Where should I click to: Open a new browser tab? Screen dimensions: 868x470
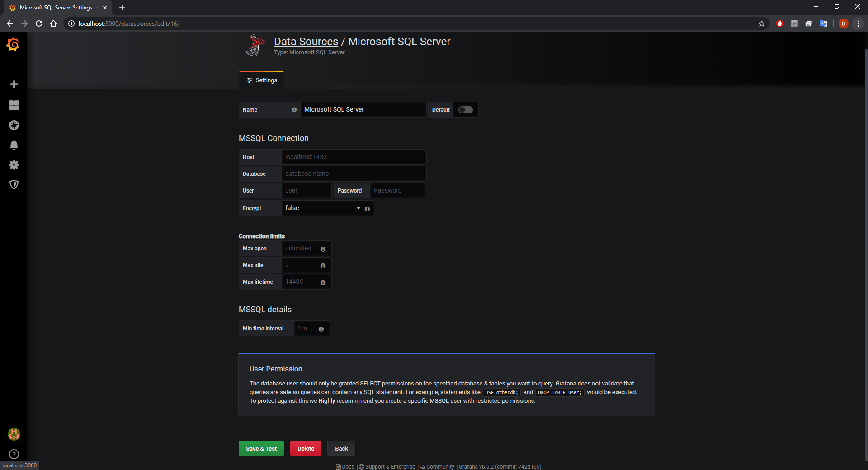coord(122,8)
